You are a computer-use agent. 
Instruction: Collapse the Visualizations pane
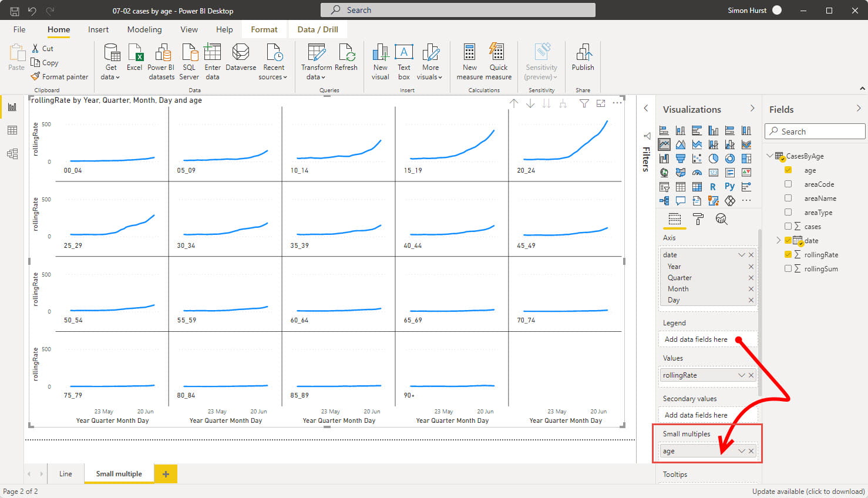[x=752, y=109]
